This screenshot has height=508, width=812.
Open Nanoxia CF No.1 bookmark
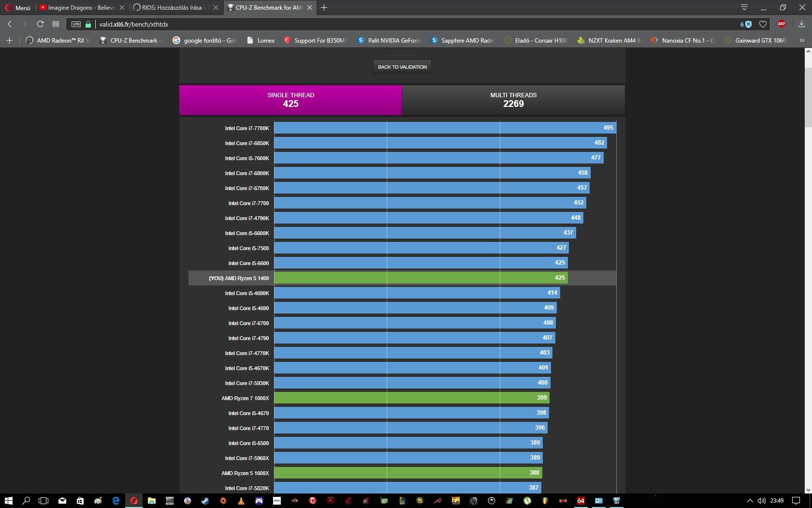click(x=682, y=41)
